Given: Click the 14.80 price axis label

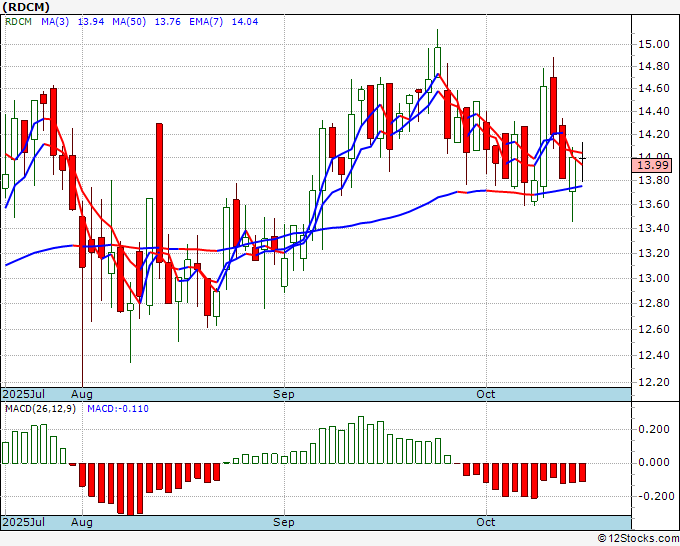Looking at the screenshot, I should (x=654, y=66).
